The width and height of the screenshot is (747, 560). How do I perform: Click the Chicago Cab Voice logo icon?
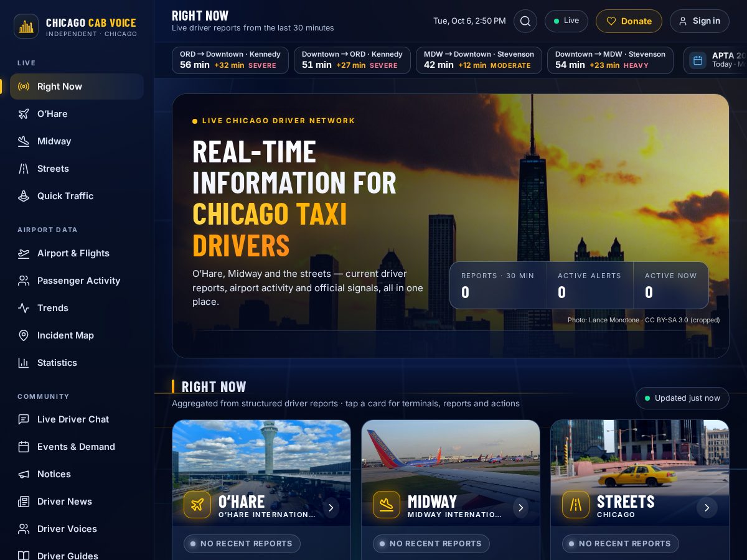point(26,26)
